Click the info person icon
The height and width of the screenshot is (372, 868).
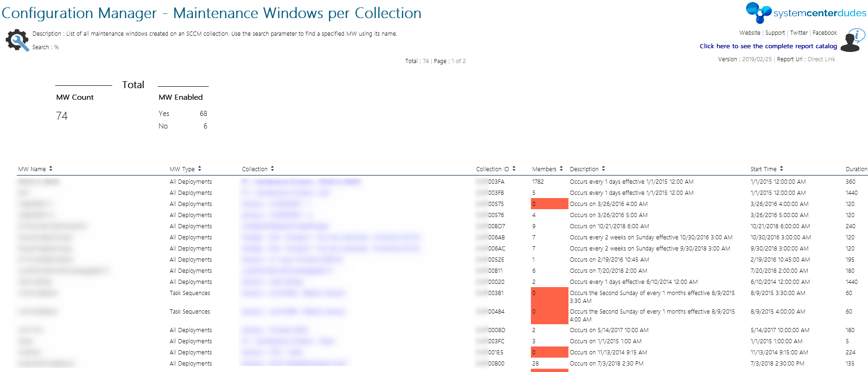tap(853, 40)
